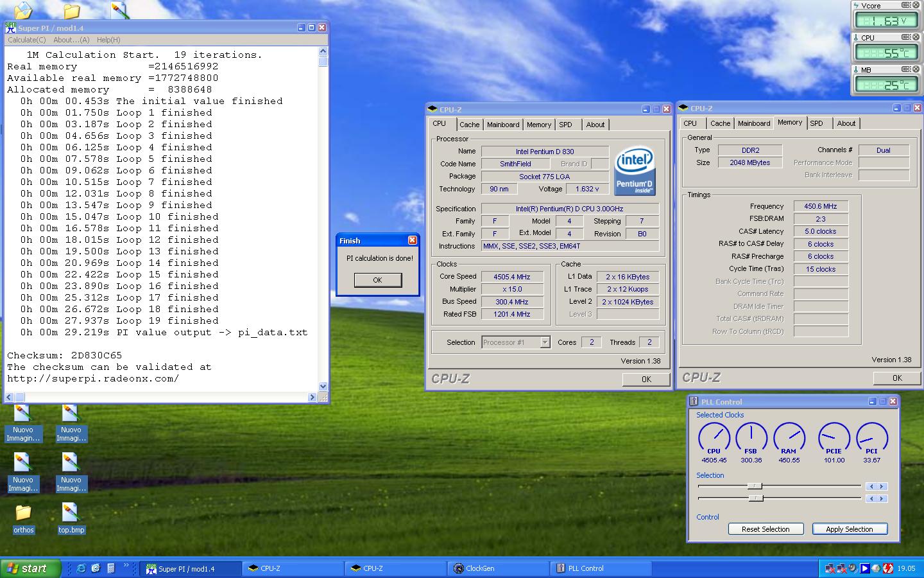The width and height of the screenshot is (924, 578).
Task: Close the Finish dialog with X
Action: [x=412, y=240]
